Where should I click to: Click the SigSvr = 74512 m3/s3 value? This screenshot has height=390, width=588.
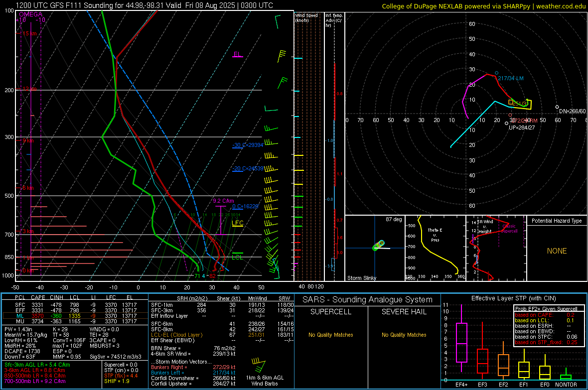(116, 357)
